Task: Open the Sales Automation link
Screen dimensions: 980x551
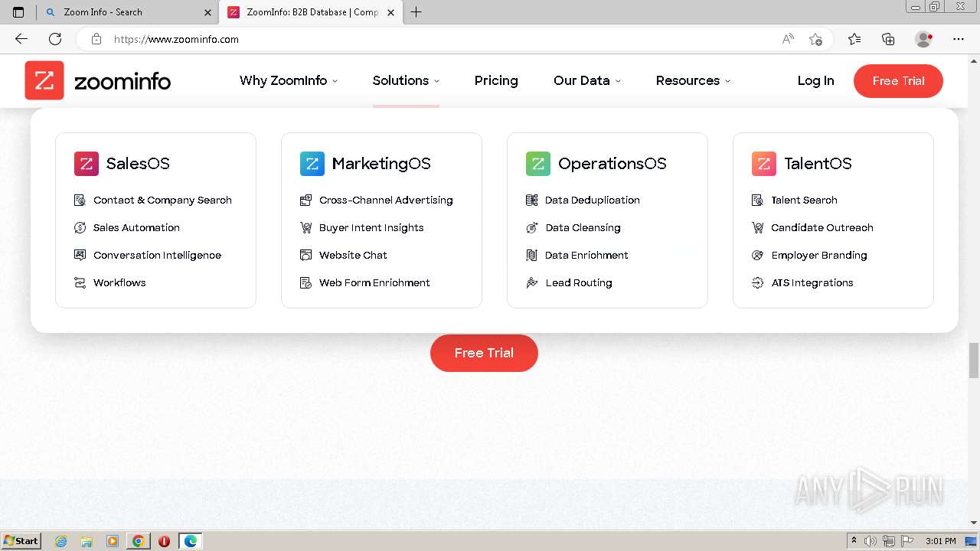Action: 136,227
